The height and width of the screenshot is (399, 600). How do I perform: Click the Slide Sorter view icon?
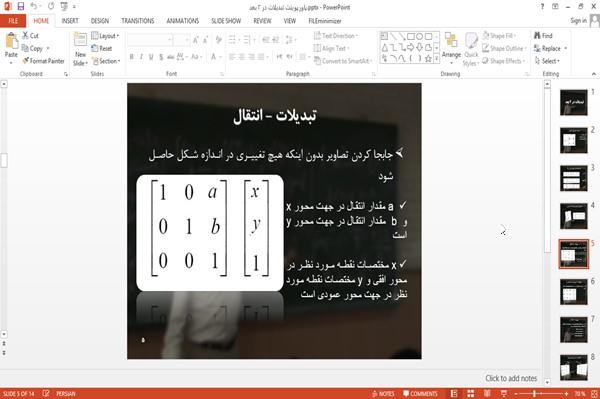tap(471, 394)
